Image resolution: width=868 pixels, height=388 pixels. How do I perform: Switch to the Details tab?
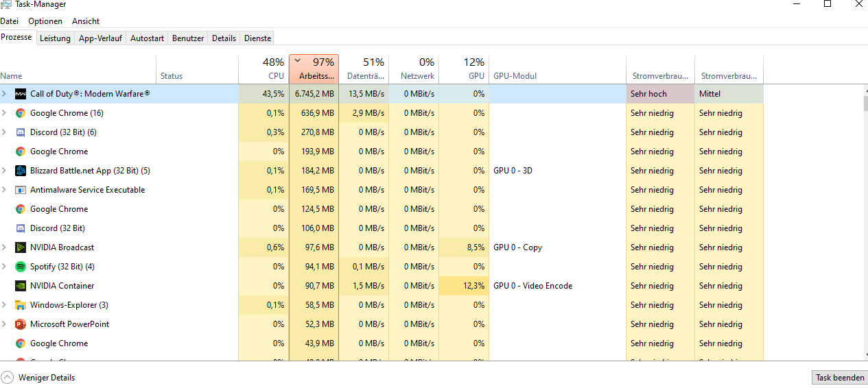224,38
